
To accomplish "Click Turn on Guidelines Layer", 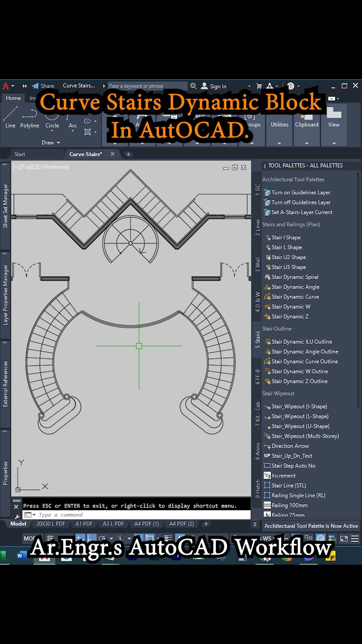I will (x=297, y=193).
